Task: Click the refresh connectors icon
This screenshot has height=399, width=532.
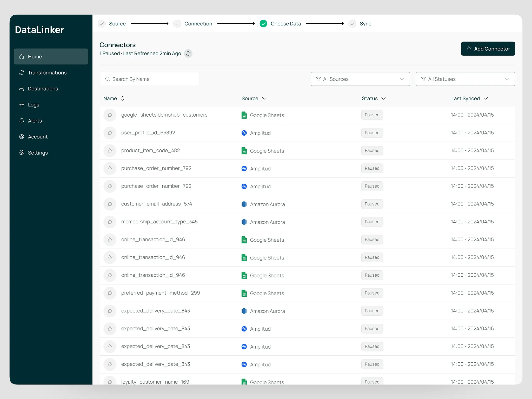Action: (x=188, y=54)
